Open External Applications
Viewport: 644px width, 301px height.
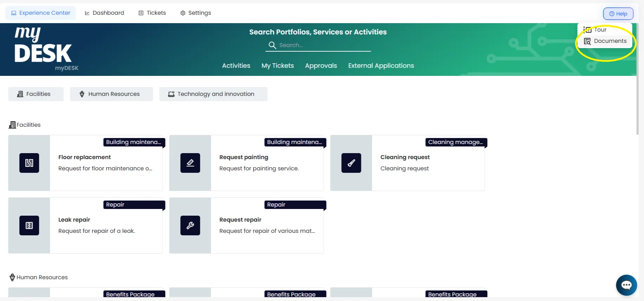tap(381, 66)
